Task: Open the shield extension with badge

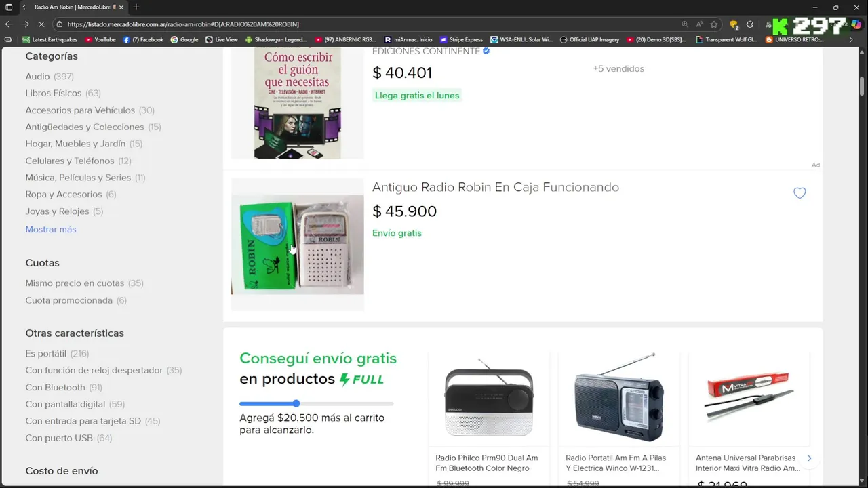Action: pos(734,24)
